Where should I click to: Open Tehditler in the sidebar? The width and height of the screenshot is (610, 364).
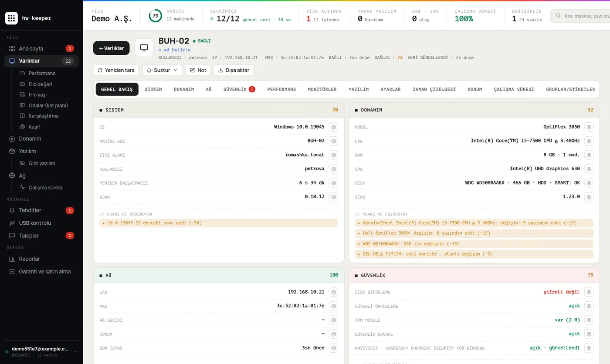click(x=41, y=210)
